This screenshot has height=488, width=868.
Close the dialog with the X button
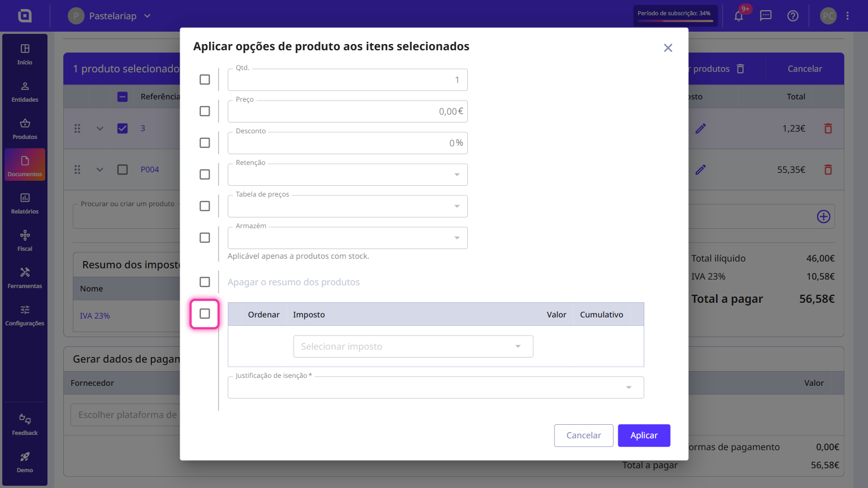[668, 48]
